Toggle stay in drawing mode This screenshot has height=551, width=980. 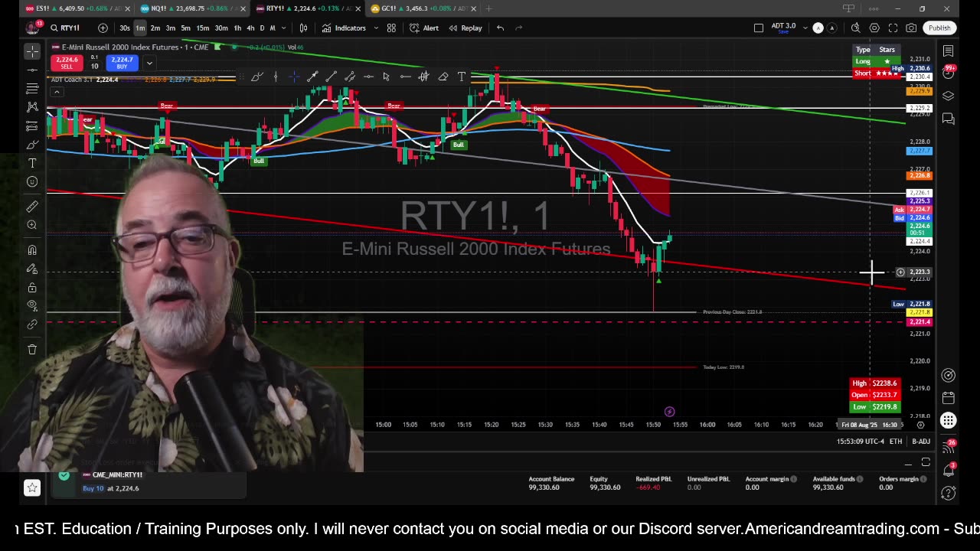pos(32,269)
